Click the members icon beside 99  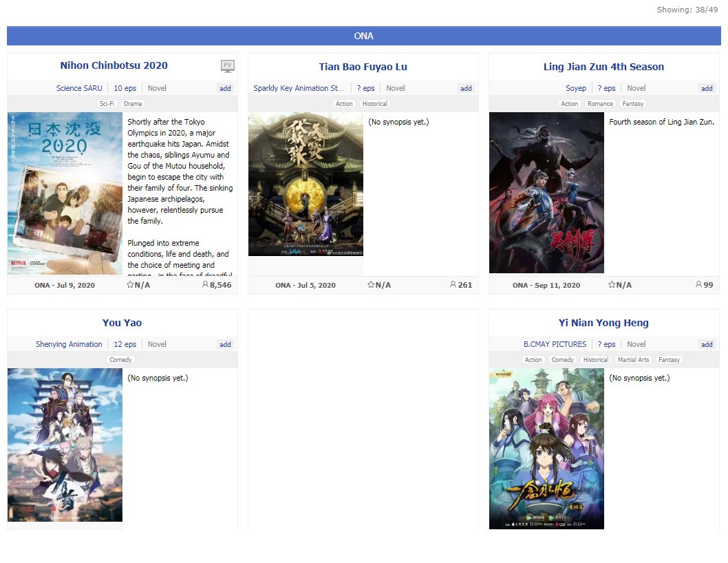click(698, 284)
